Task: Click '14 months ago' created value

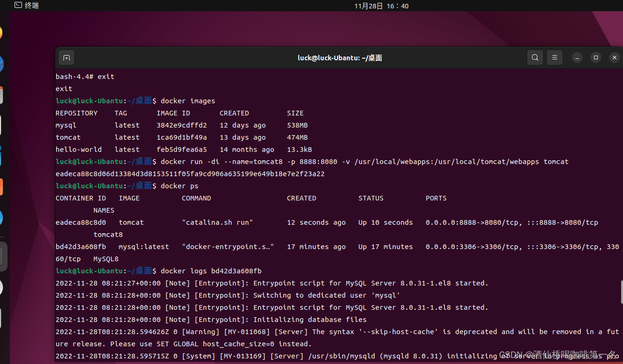Action: click(x=247, y=150)
